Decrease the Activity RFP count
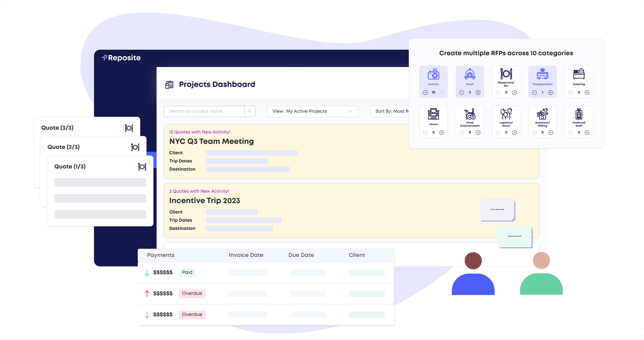The height and width of the screenshot is (340, 644). 425,92
